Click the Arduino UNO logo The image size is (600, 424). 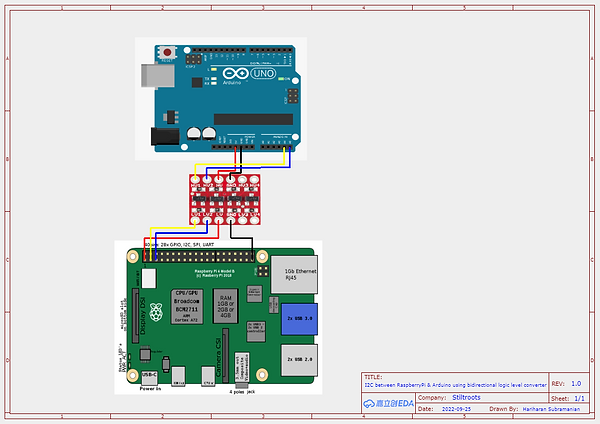249,73
